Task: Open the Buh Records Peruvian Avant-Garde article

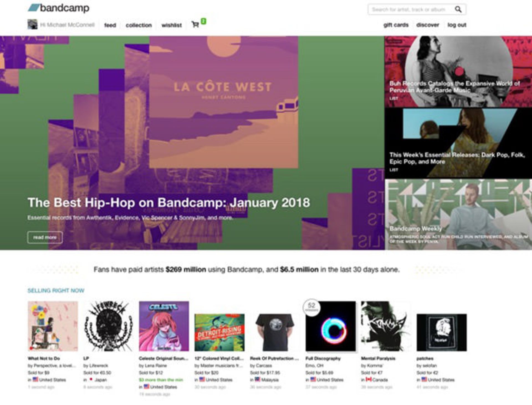Action: (458, 72)
